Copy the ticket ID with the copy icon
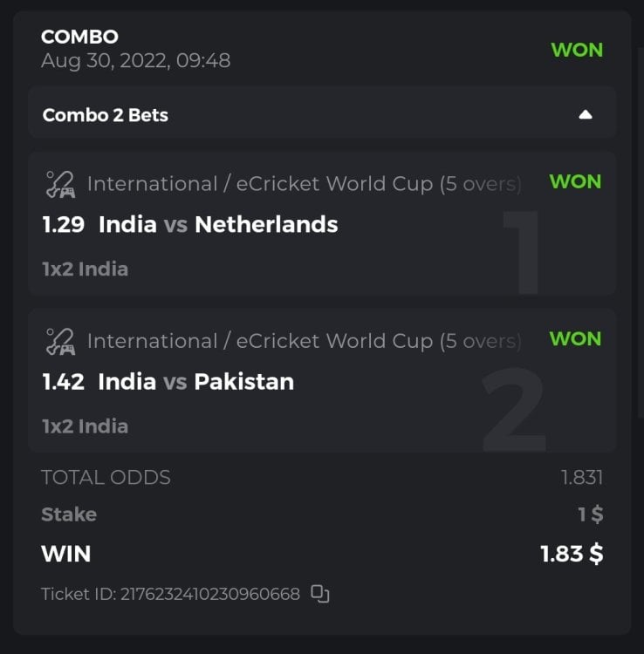This screenshot has height=654, width=644. [x=320, y=595]
